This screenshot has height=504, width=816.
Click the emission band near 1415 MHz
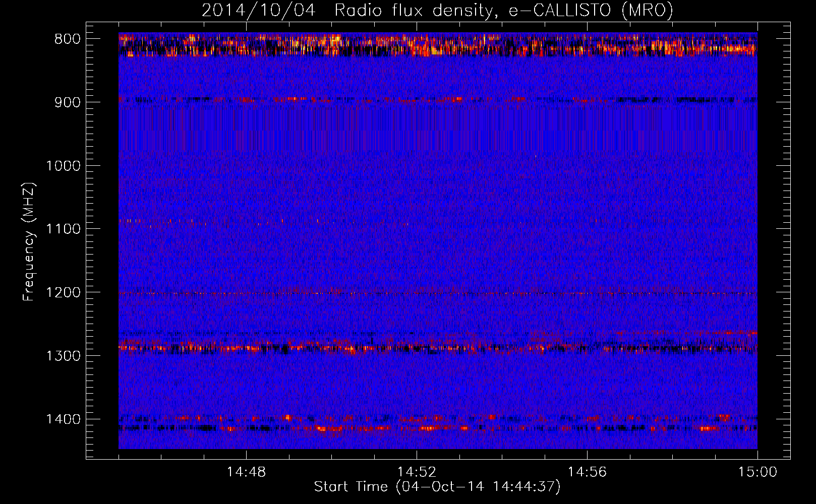(438, 428)
